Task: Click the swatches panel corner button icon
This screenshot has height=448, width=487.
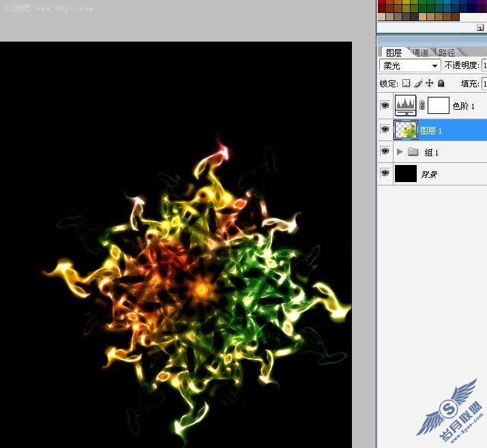Action: (480, 28)
